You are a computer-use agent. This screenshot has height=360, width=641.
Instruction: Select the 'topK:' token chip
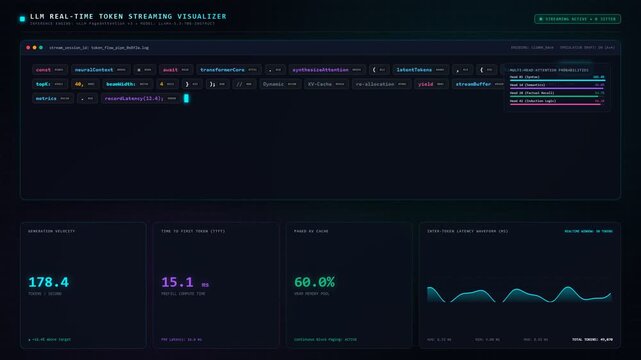[x=49, y=84]
